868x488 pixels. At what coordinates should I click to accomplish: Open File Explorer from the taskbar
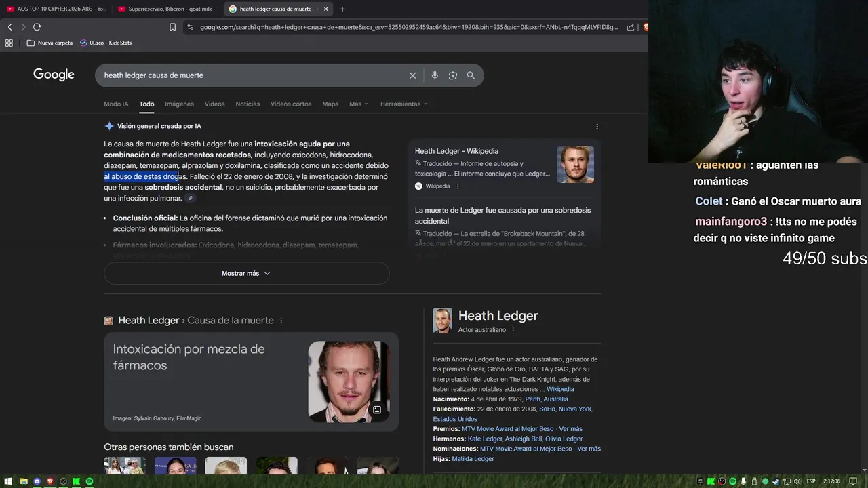24,481
